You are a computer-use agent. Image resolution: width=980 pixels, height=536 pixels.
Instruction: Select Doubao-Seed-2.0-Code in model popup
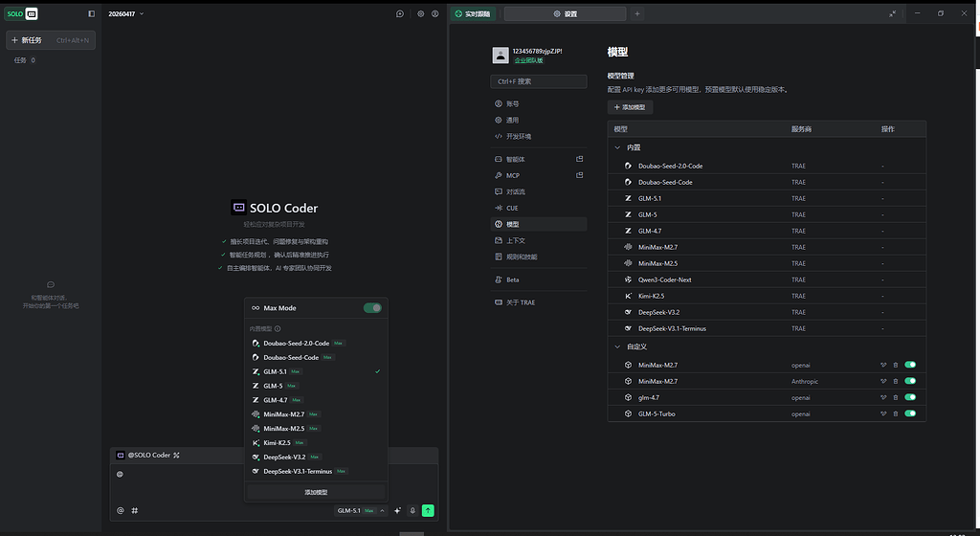(316, 343)
